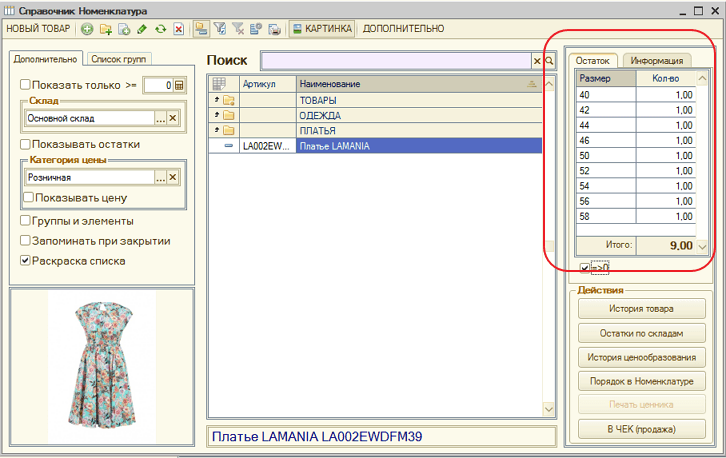Click the printer output icon
The width and height of the screenshot is (726, 458).
275,29
